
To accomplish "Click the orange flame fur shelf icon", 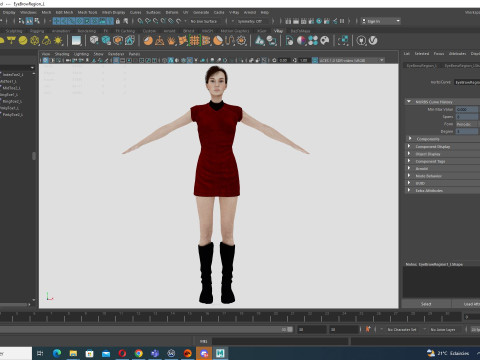I will pyautogui.click(x=171, y=41).
